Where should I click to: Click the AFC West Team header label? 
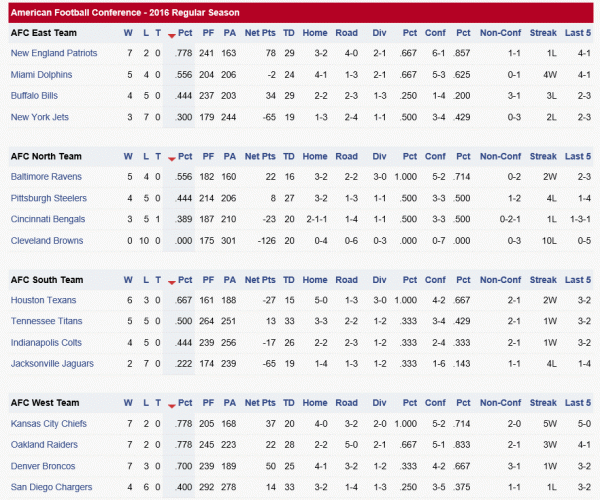[x=45, y=403]
